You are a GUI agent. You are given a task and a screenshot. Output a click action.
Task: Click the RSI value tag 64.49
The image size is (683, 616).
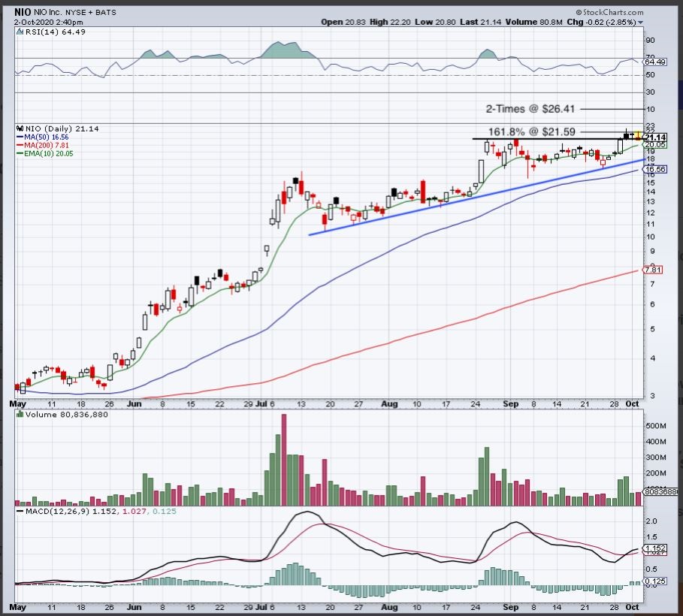pyautogui.click(x=654, y=62)
